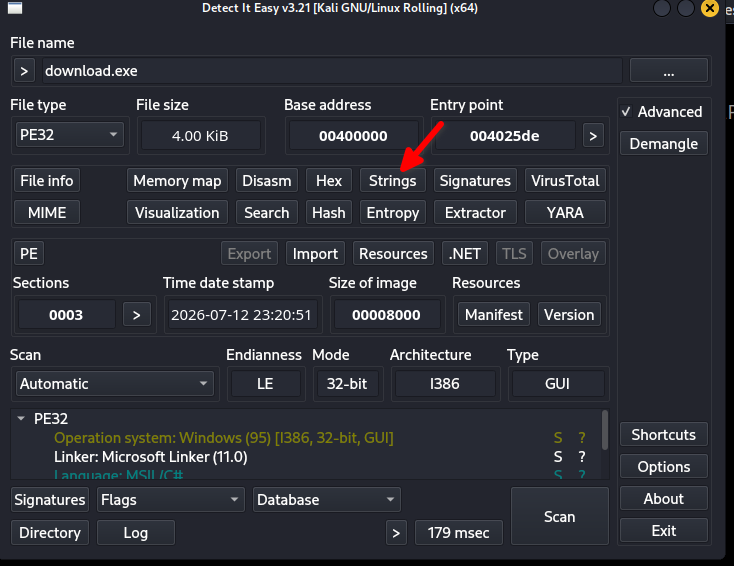Open the Hash calculator

329,213
